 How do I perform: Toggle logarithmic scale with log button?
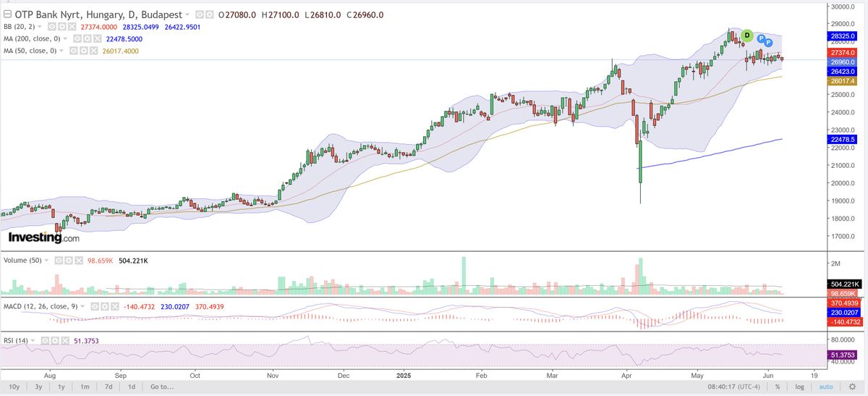coord(799,387)
